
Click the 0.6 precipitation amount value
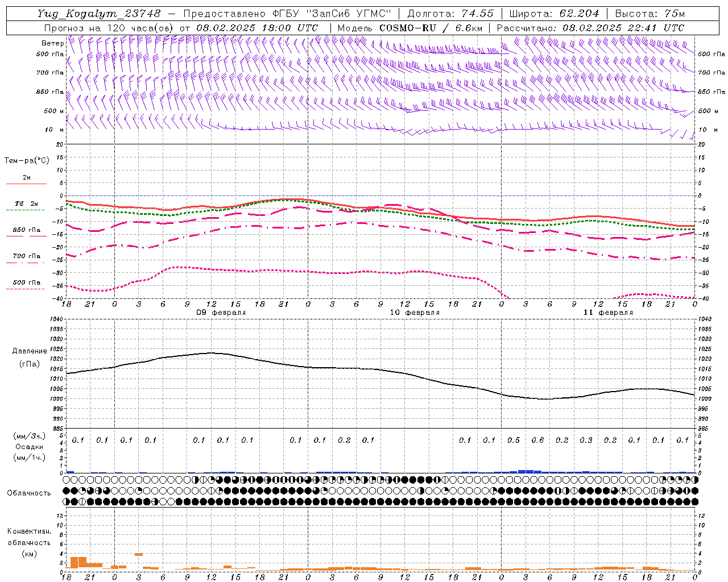tap(537, 440)
